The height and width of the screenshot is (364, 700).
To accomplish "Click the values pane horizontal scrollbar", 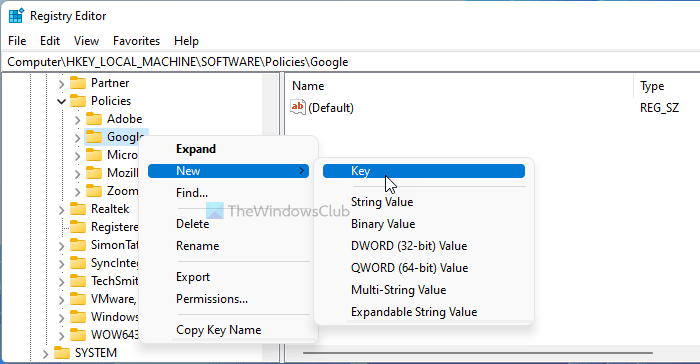I will (x=478, y=353).
